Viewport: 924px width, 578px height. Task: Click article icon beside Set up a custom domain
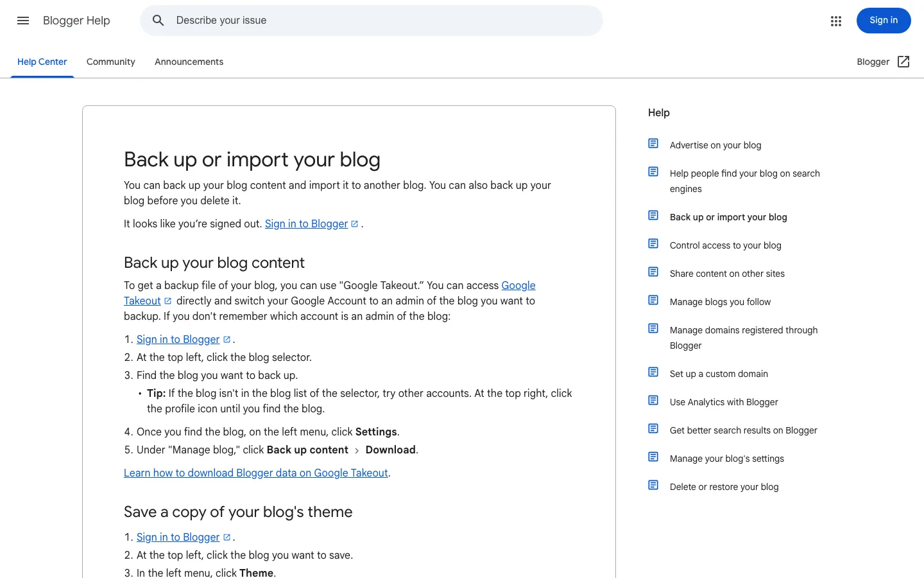[653, 372]
